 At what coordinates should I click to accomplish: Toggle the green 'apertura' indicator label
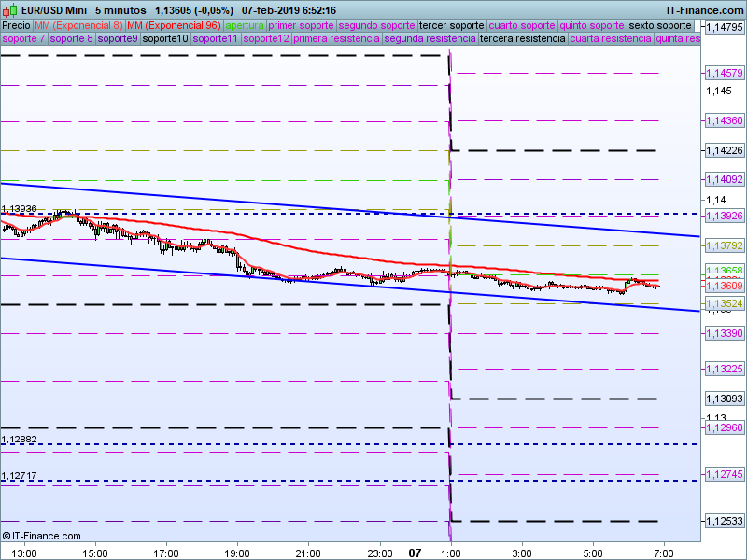(x=245, y=24)
